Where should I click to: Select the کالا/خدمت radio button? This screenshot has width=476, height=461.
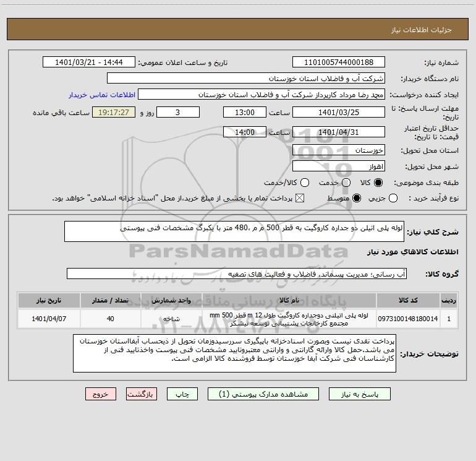point(305,183)
